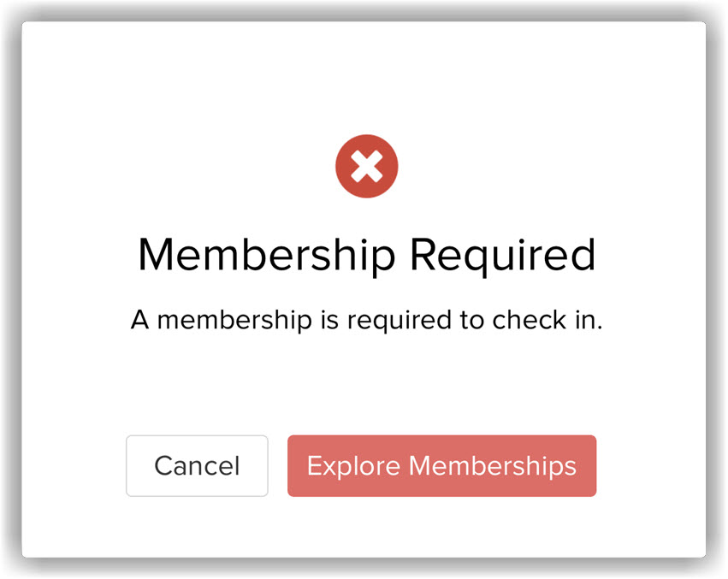This screenshot has width=728, height=579.
Task: Click the Explore word on red button
Action: pyautogui.click(x=354, y=466)
